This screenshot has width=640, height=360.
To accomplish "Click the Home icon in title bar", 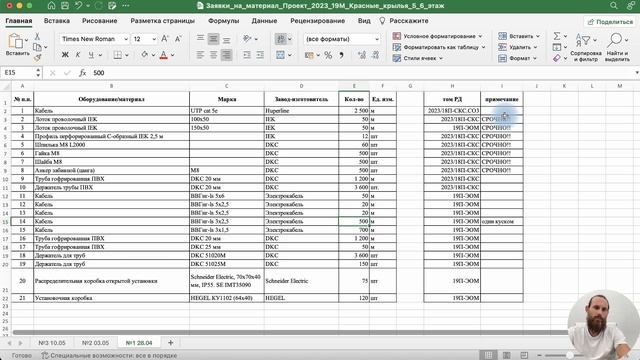I will pyautogui.click(x=51, y=6).
